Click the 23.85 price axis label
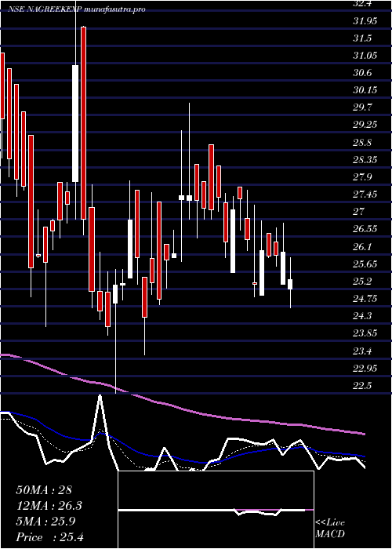 365,333
